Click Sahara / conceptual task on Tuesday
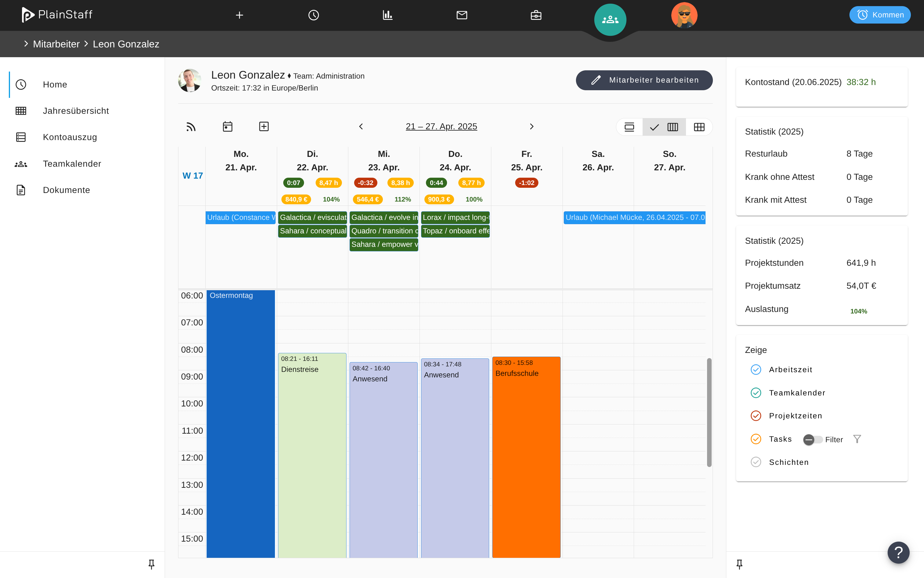Image resolution: width=924 pixels, height=578 pixels. (x=312, y=231)
